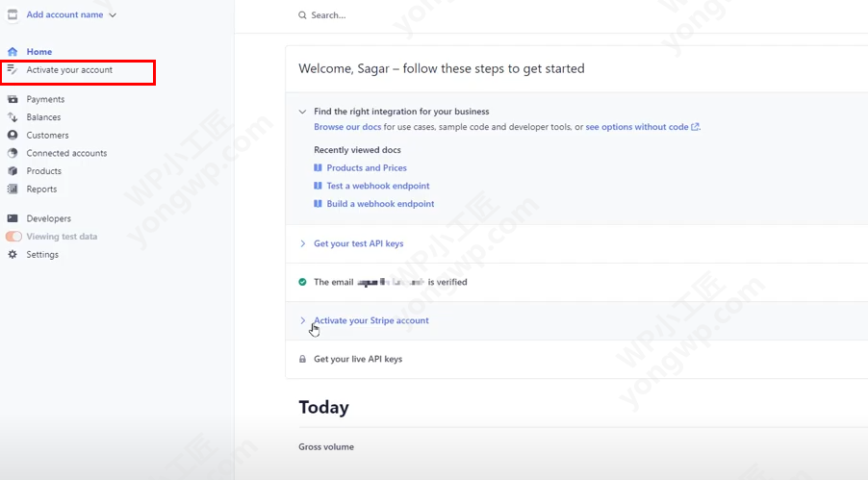The image size is (868, 480).
Task: Click the Payments card icon
Action: (13, 99)
